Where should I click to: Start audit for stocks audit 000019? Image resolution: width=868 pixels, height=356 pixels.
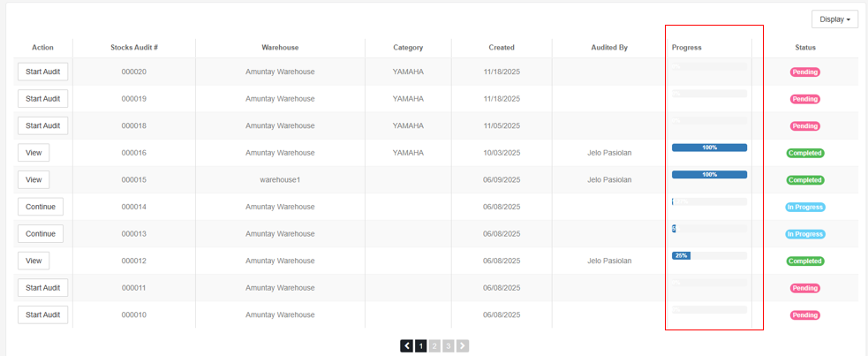[42, 99]
